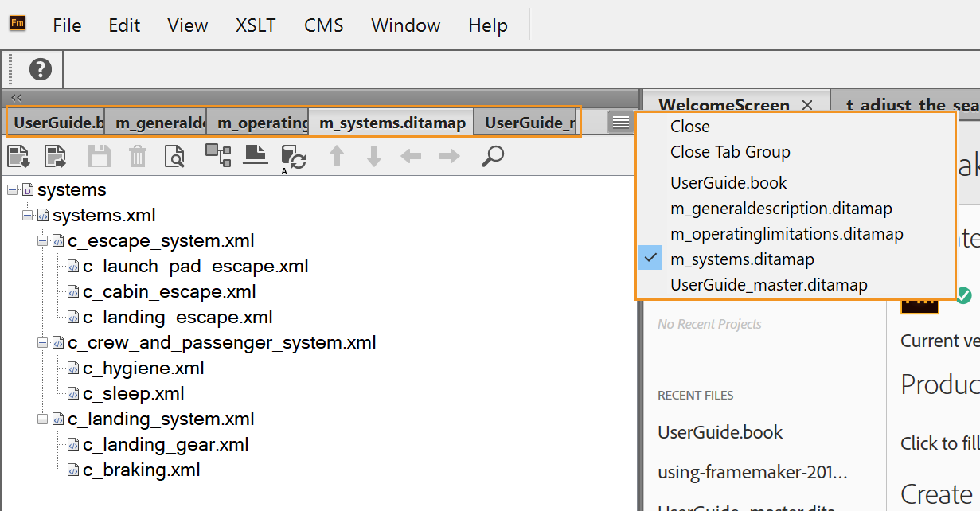Switch to the UserGuide.book tab
980x511 pixels.
57,123
